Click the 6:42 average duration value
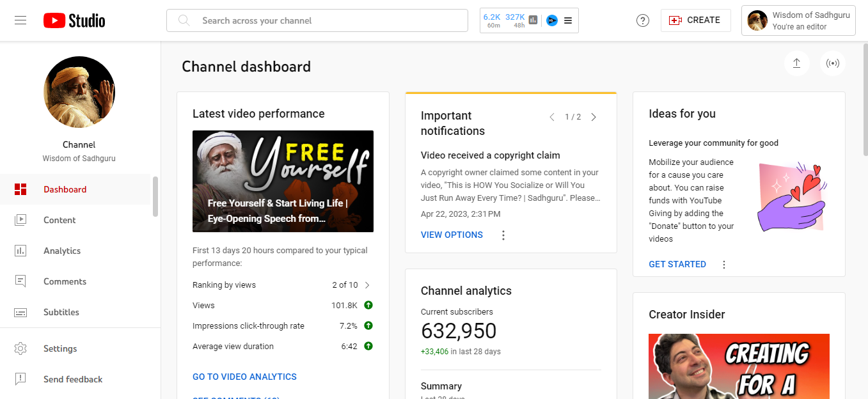This screenshot has width=868, height=399. click(x=350, y=346)
